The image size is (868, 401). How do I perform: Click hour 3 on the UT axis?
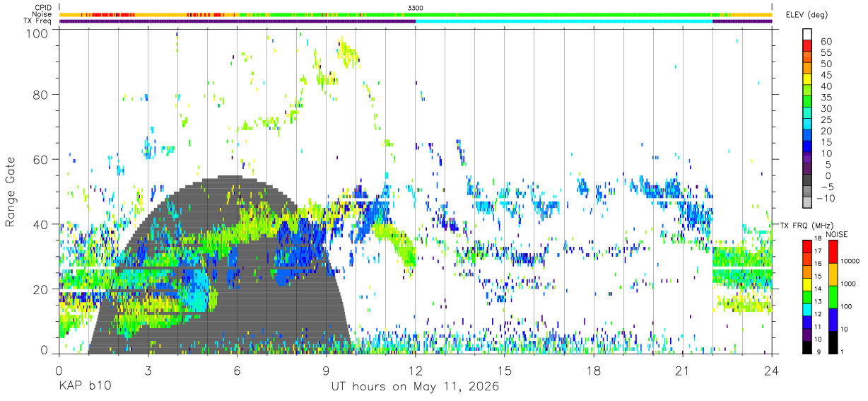click(148, 371)
